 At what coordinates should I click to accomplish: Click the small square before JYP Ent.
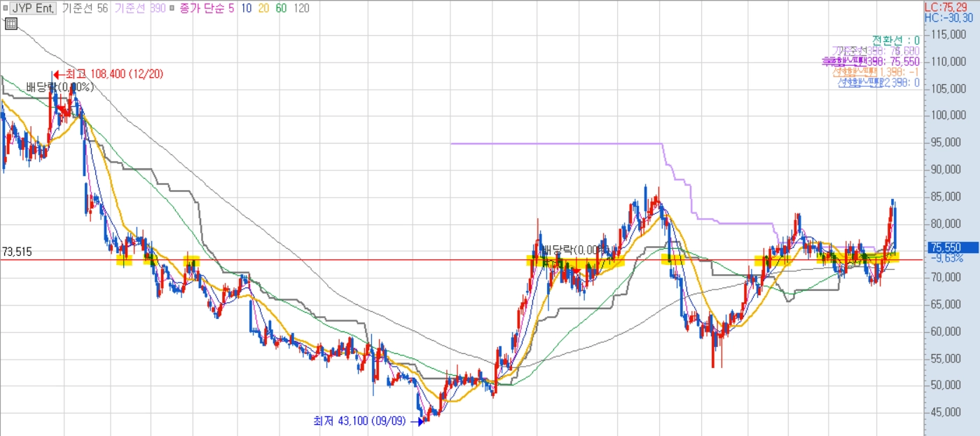pos(5,8)
